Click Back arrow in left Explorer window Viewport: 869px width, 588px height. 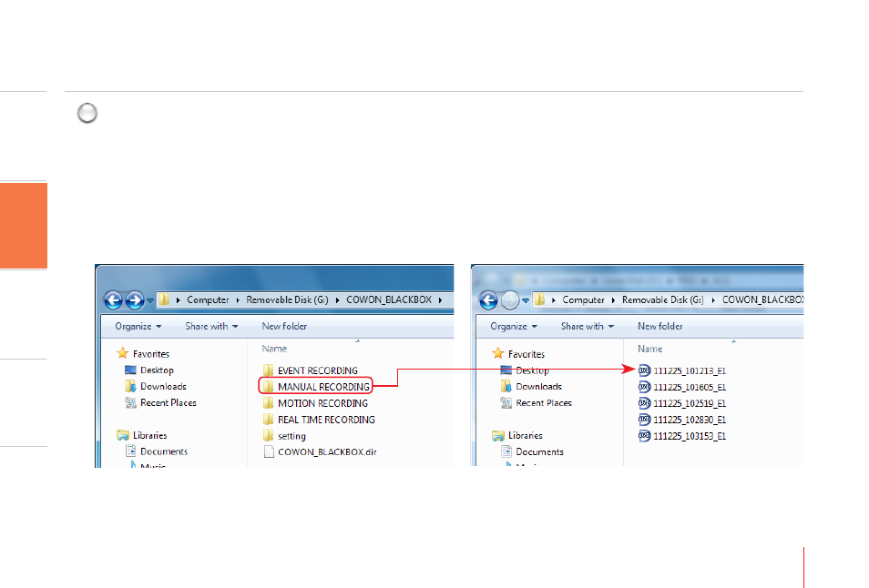pos(114,300)
